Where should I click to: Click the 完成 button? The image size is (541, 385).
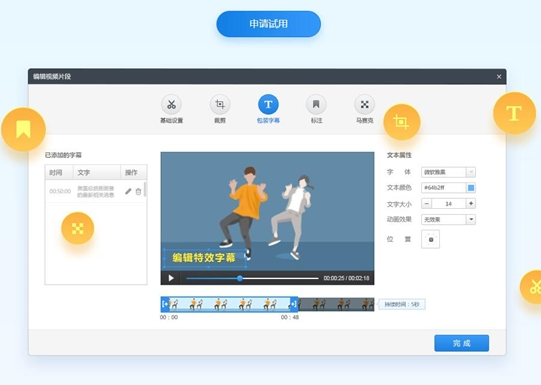click(x=461, y=343)
